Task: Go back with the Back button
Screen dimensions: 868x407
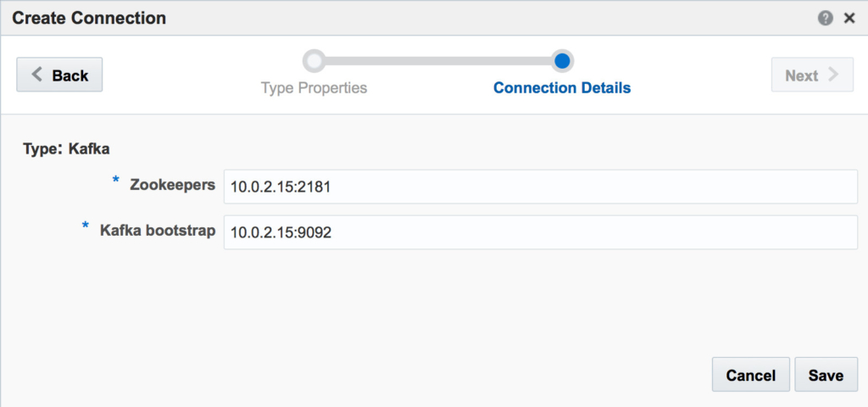Action: [59, 75]
